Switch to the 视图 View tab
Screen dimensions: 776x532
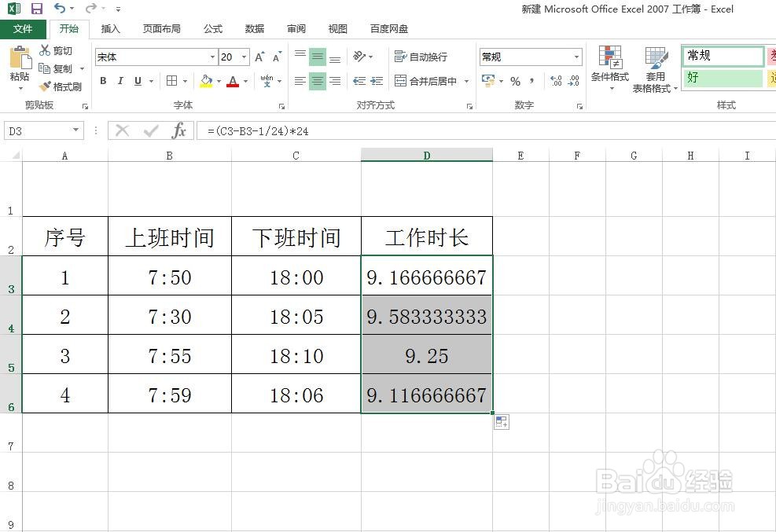coord(337,28)
